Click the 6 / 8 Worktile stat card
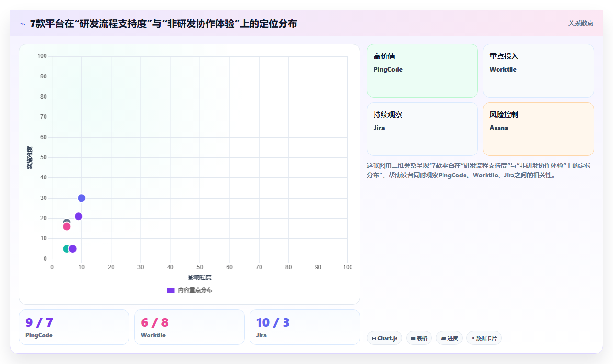This screenshot has width=613, height=364. [189, 327]
